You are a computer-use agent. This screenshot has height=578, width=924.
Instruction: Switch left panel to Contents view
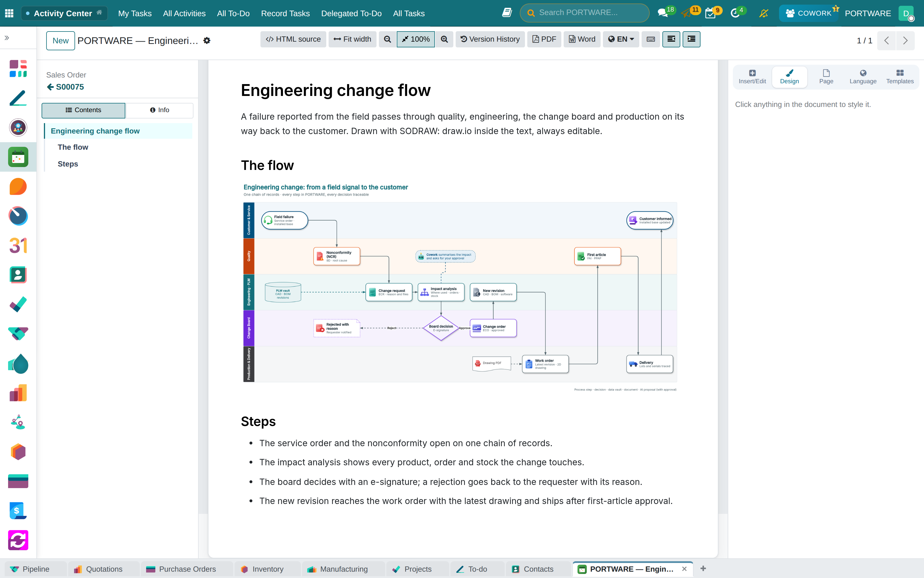pos(83,110)
